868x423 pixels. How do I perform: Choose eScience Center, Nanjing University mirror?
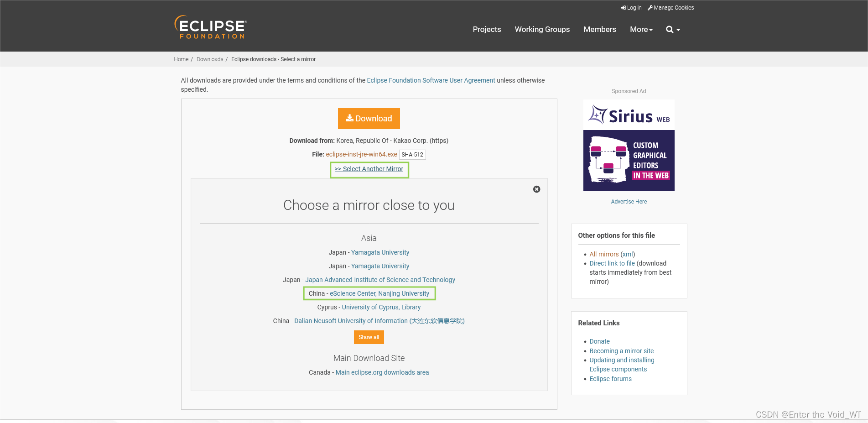(x=379, y=293)
